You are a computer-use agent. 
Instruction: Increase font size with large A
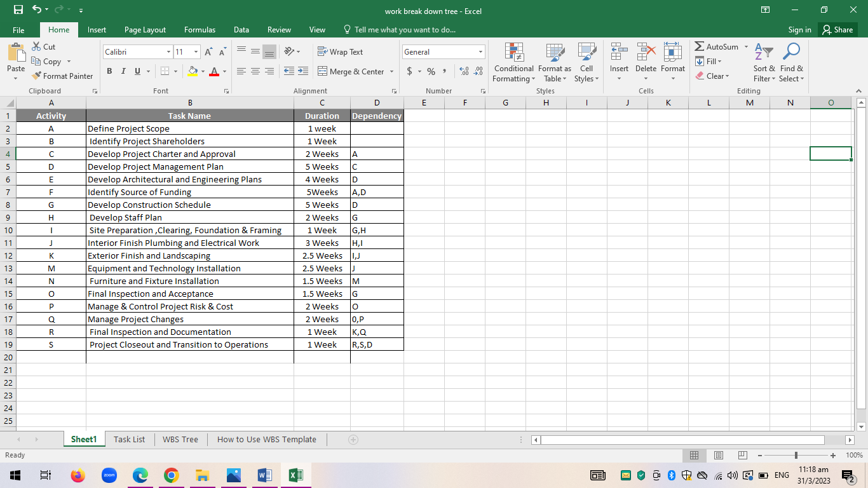coord(209,52)
